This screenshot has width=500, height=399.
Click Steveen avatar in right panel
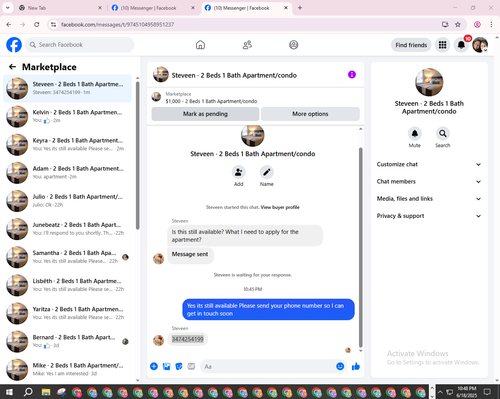(429, 82)
